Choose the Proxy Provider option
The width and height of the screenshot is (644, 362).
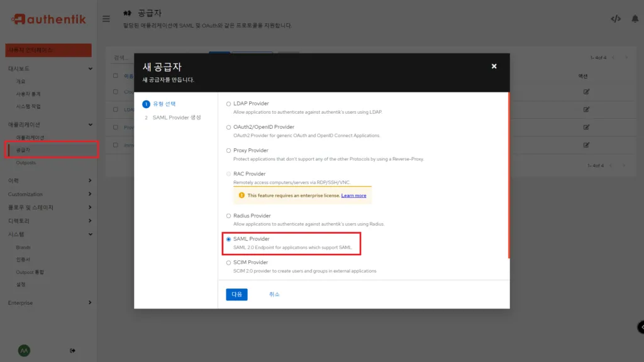[228, 150]
